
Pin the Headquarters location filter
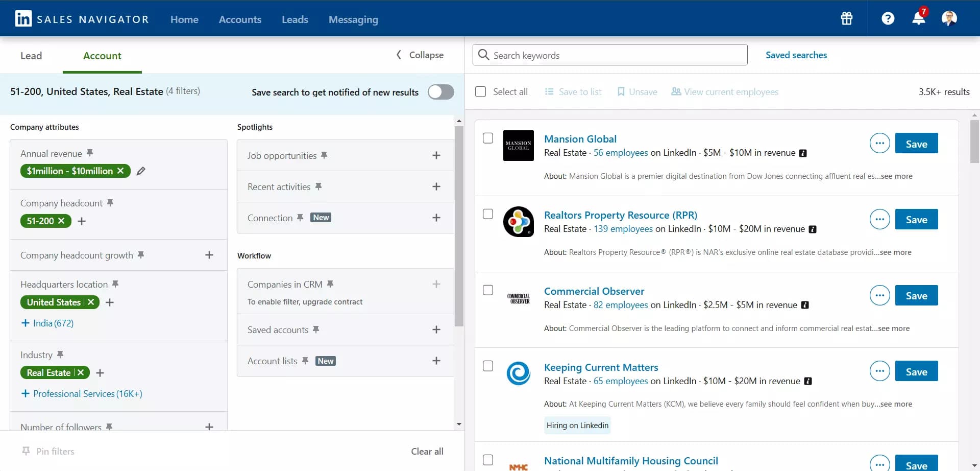(x=115, y=284)
